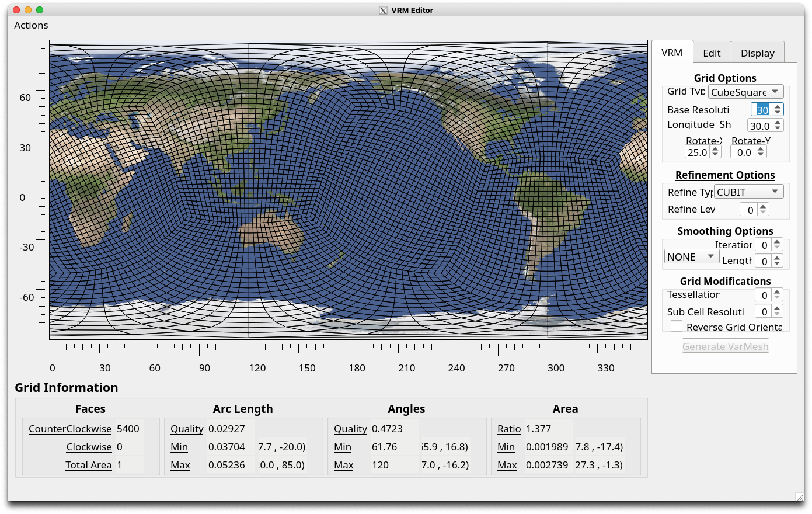Decrease Rotate-Y value with down arrow
Screen dimensions: 812x514
click(760, 154)
